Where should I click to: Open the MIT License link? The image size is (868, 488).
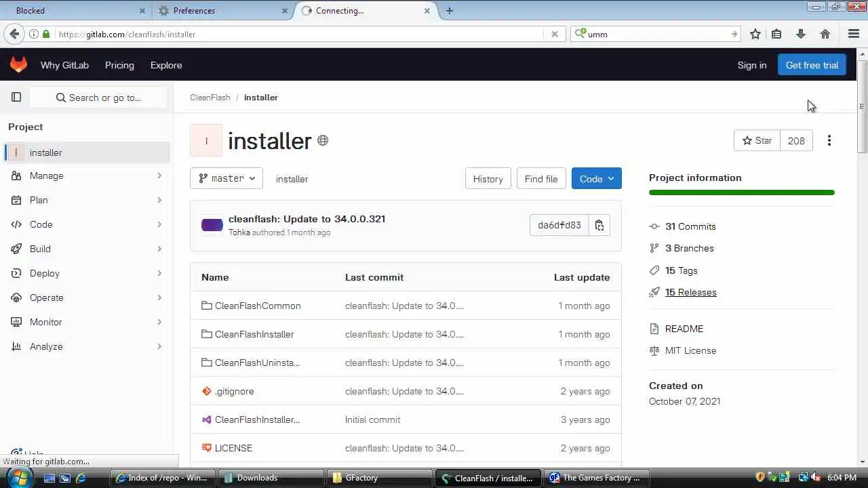690,350
